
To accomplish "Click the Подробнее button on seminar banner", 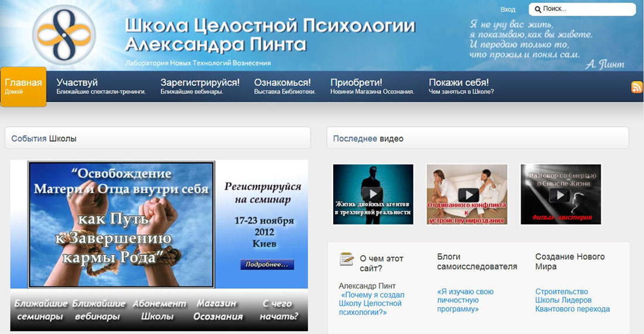I will pyautogui.click(x=267, y=265).
